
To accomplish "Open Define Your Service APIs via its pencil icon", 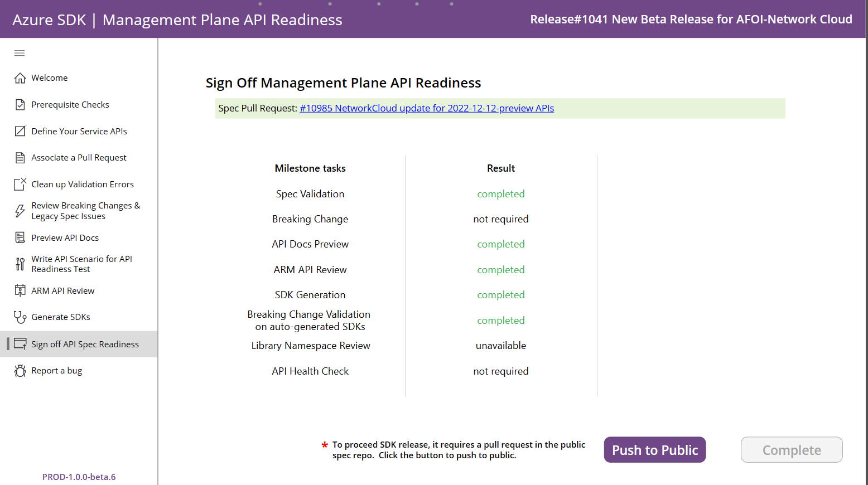I will tap(20, 131).
